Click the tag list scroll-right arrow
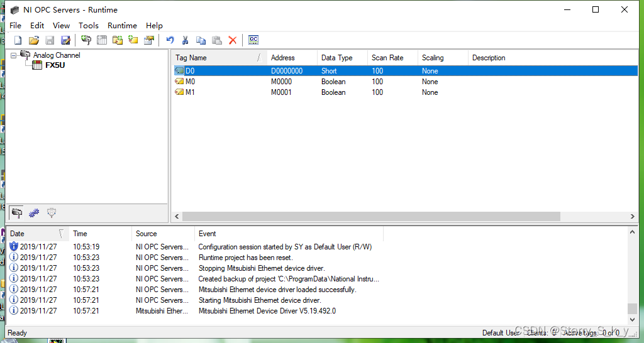Viewport: 644px width, 343px height. (x=633, y=216)
